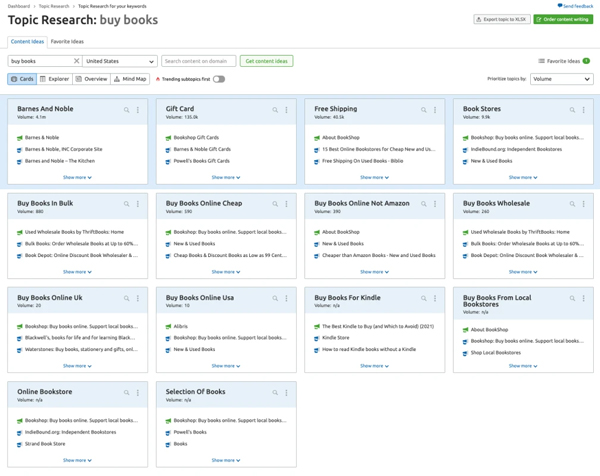The image size is (600, 476).
Task: Click search icon on Buy Books Online Cheap
Action: coord(275,204)
